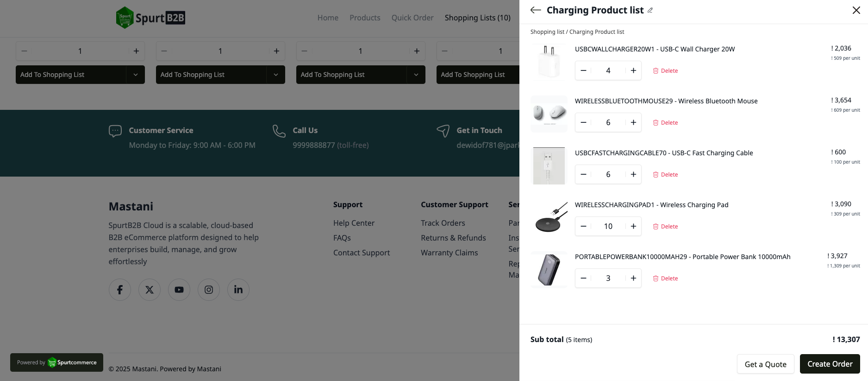The width and height of the screenshot is (868, 381).
Task: Increase quantity on the third product card
Action: pyautogui.click(x=417, y=51)
